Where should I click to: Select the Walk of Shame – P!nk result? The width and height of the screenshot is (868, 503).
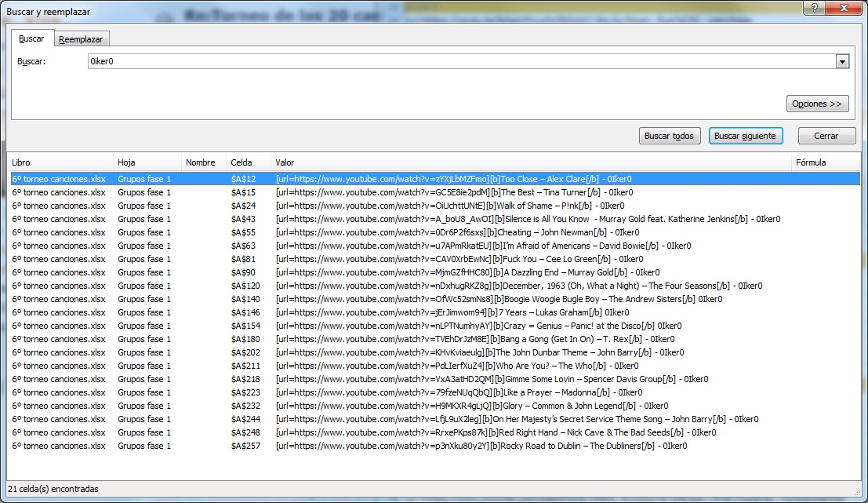point(435,206)
